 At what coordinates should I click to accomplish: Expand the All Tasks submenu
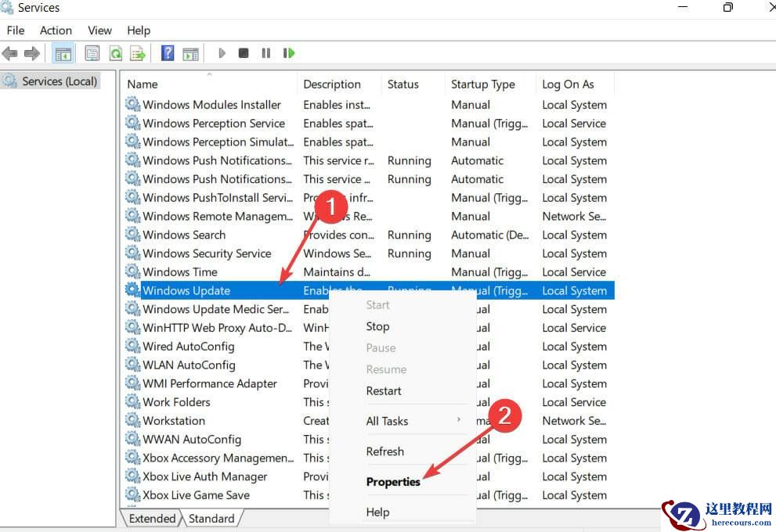point(387,421)
